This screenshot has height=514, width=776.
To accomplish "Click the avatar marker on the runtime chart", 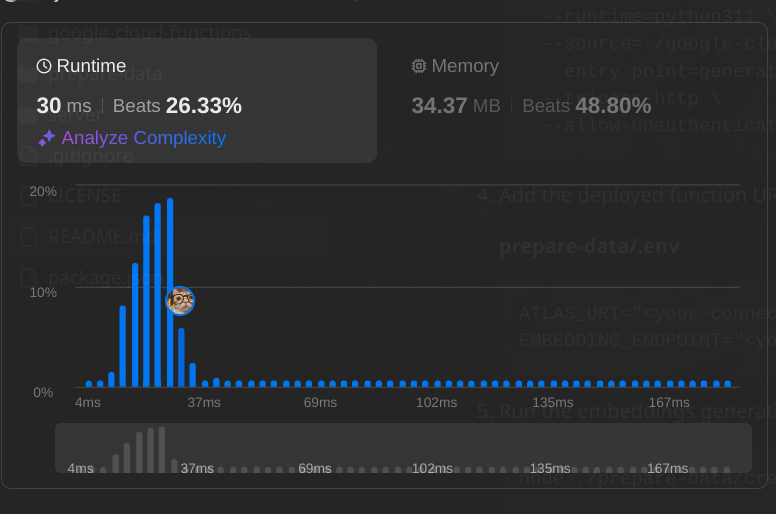I will 180,301.
